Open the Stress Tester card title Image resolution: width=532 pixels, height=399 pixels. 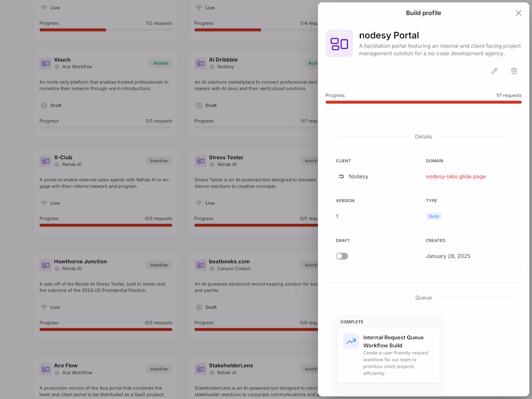(226, 158)
